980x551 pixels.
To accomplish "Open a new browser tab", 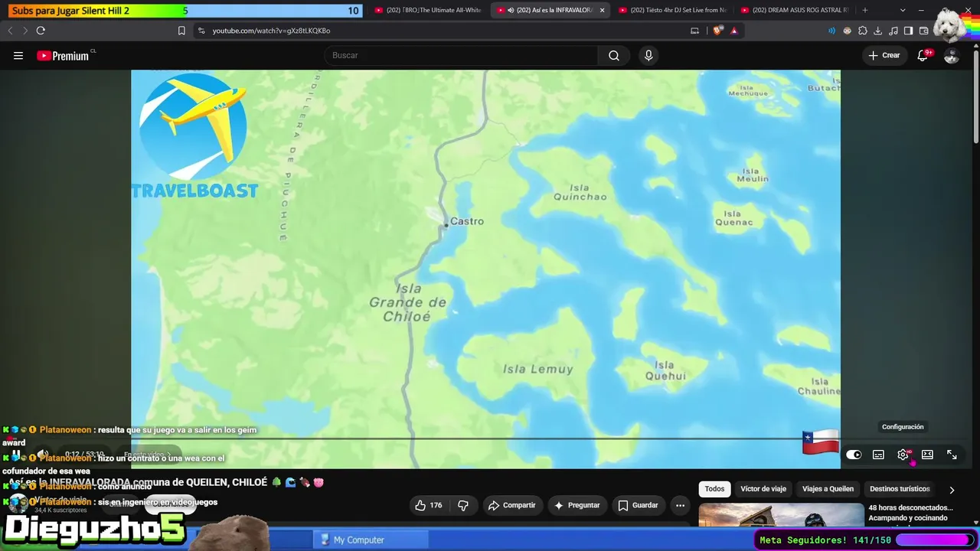I will 865,10.
